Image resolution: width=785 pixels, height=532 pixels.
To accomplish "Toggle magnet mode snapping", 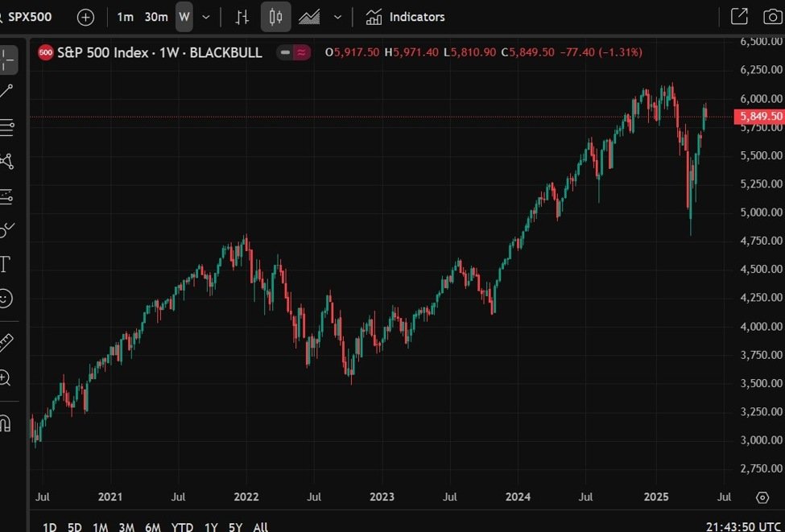I will click(x=6, y=423).
